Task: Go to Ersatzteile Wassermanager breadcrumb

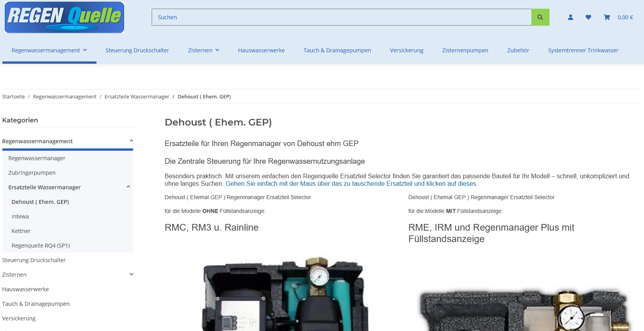Action: point(137,97)
